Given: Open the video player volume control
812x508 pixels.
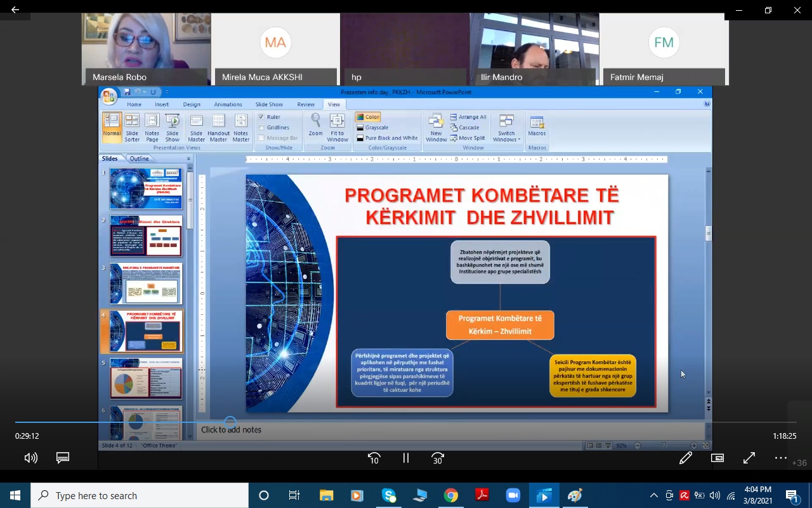Looking at the screenshot, I should point(31,458).
